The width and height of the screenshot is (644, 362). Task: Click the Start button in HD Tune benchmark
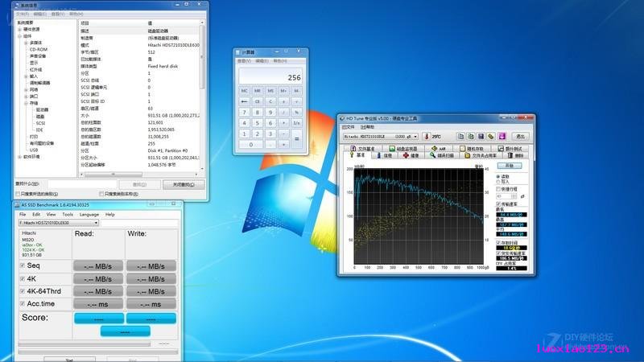[x=510, y=166]
